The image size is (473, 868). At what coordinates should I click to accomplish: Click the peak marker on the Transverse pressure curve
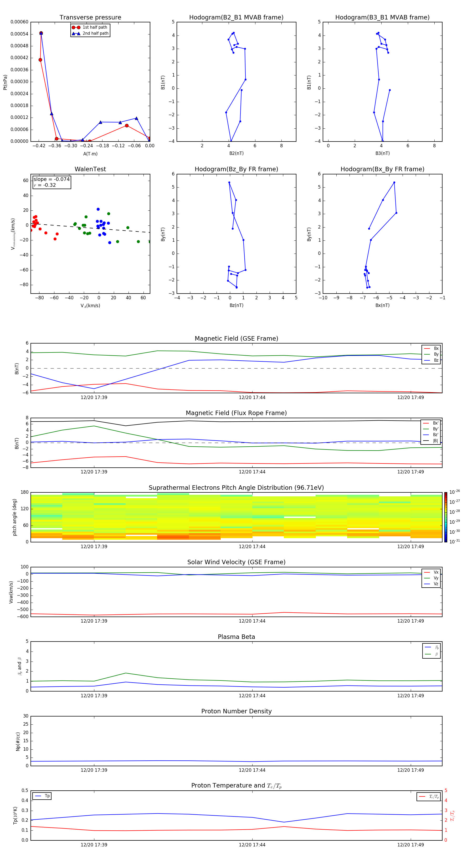click(x=41, y=33)
